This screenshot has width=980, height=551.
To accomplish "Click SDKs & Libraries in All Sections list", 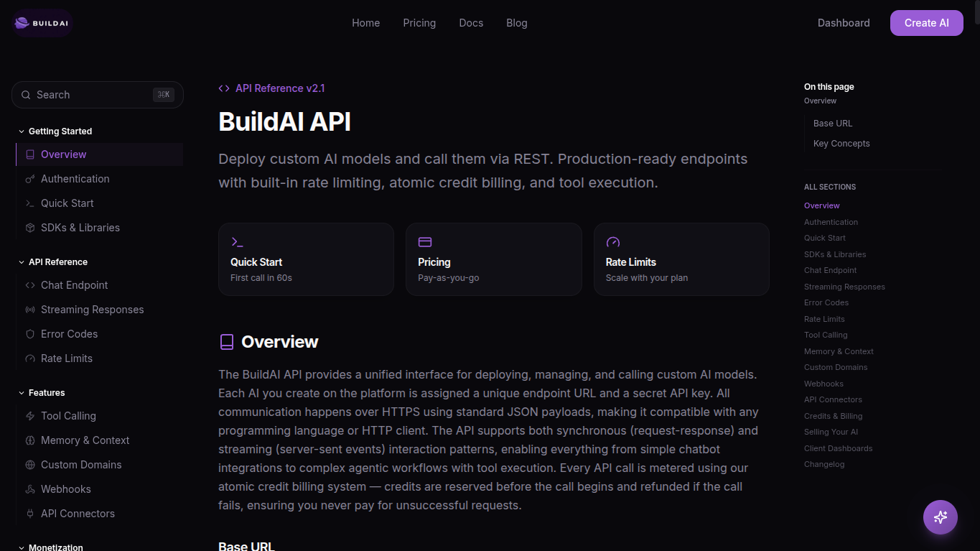I will (835, 254).
